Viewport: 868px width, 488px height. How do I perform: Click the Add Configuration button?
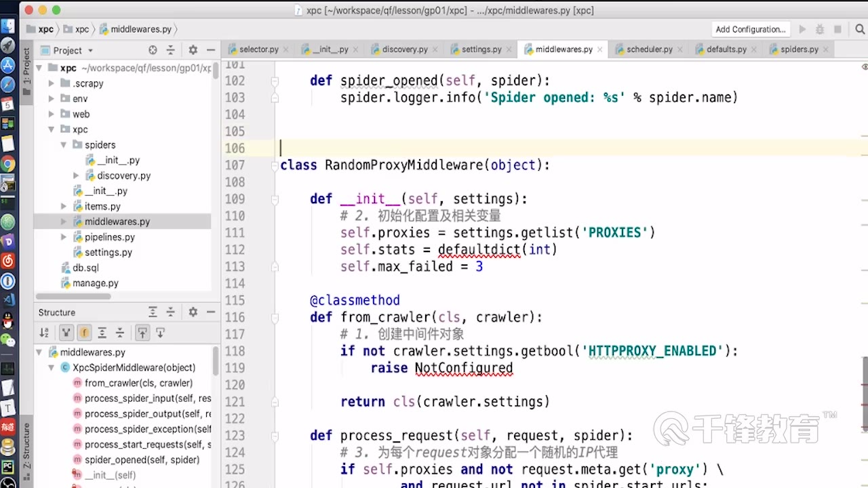pos(750,29)
